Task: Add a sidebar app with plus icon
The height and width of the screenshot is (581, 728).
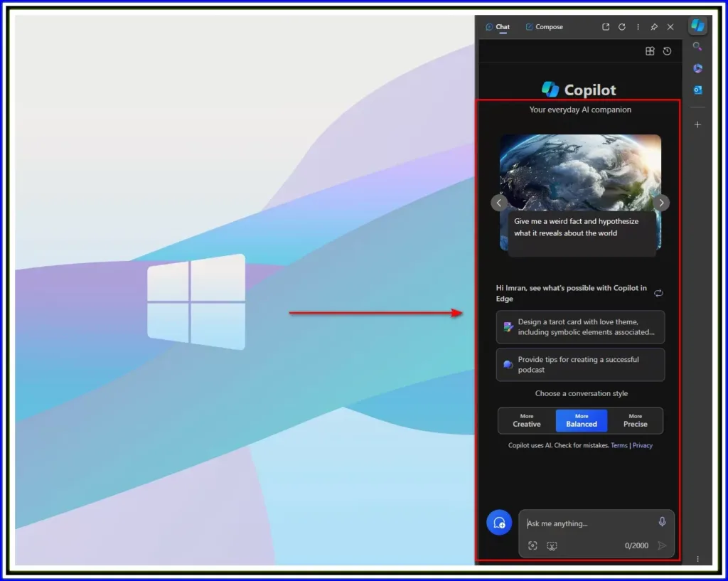Action: pyautogui.click(x=697, y=124)
